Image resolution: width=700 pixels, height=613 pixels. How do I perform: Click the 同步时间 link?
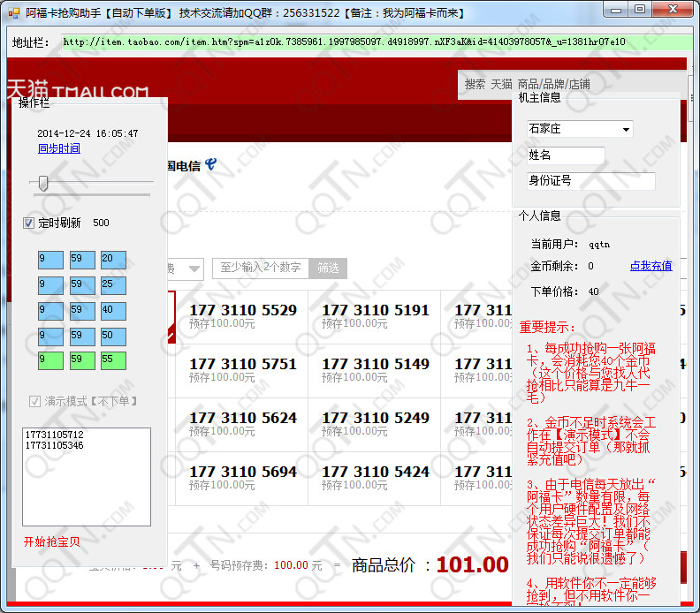[58, 148]
